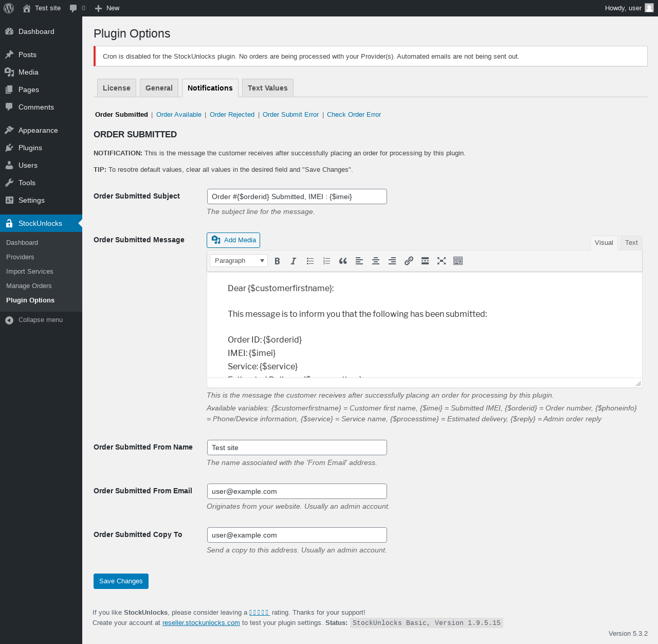
Task: Open Media library menu
Action: click(41, 72)
